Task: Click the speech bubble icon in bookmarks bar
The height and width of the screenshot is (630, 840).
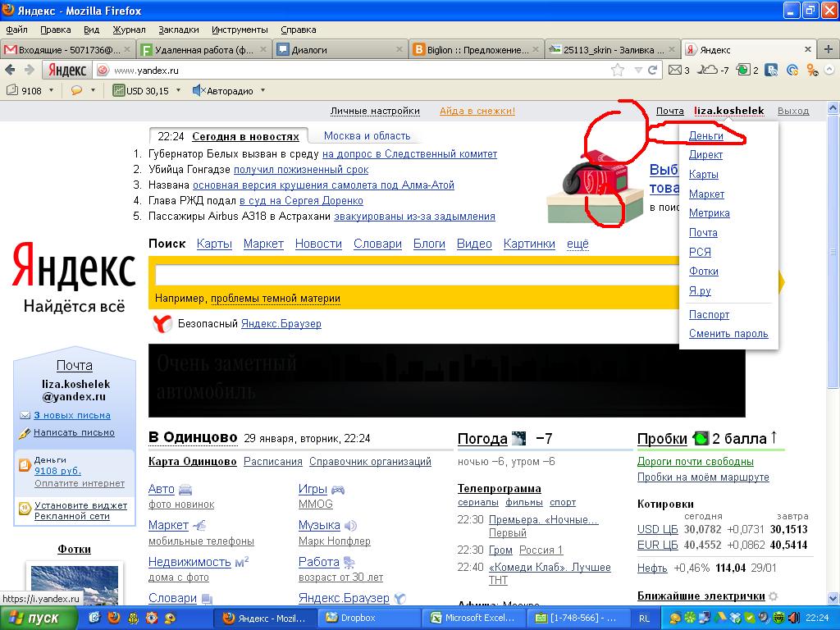Action: (76, 90)
